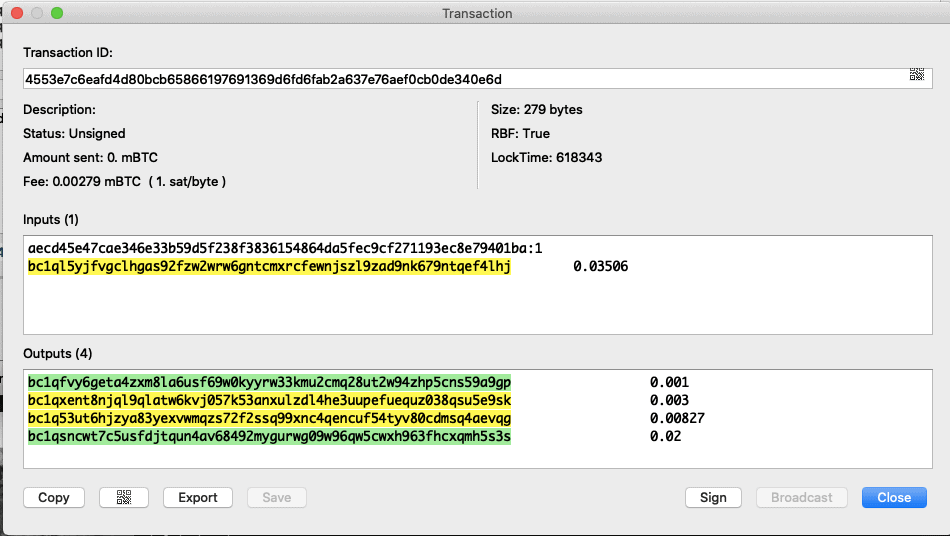Select the Fee: 0.00279 mBTC line
This screenshot has height=536, width=950.
pos(124,182)
